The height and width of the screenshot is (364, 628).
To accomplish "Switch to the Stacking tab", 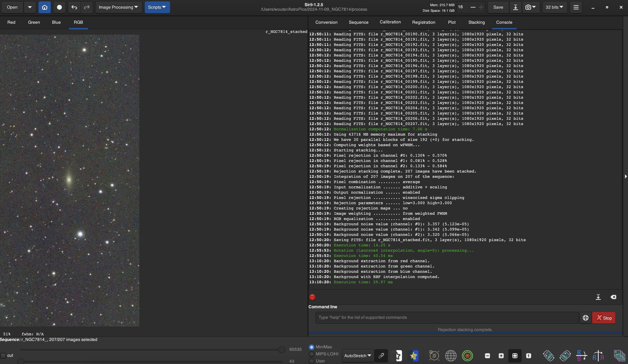I will [x=476, y=23].
